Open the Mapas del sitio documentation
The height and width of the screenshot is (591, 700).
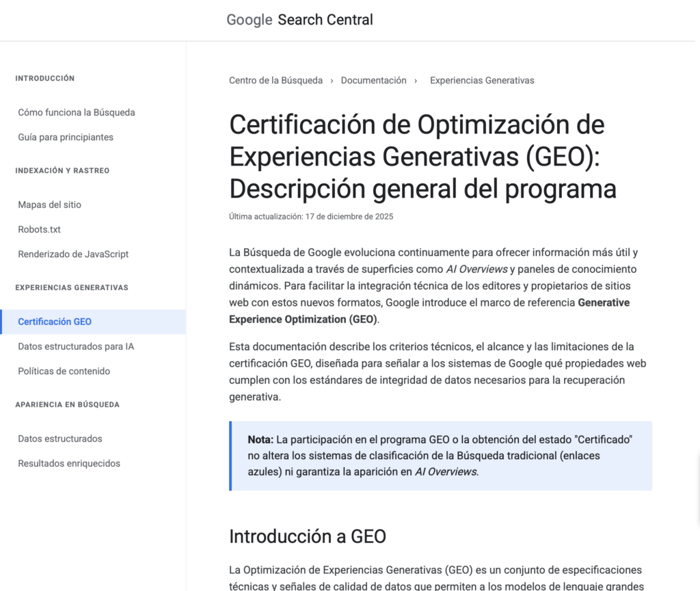pyautogui.click(x=50, y=205)
